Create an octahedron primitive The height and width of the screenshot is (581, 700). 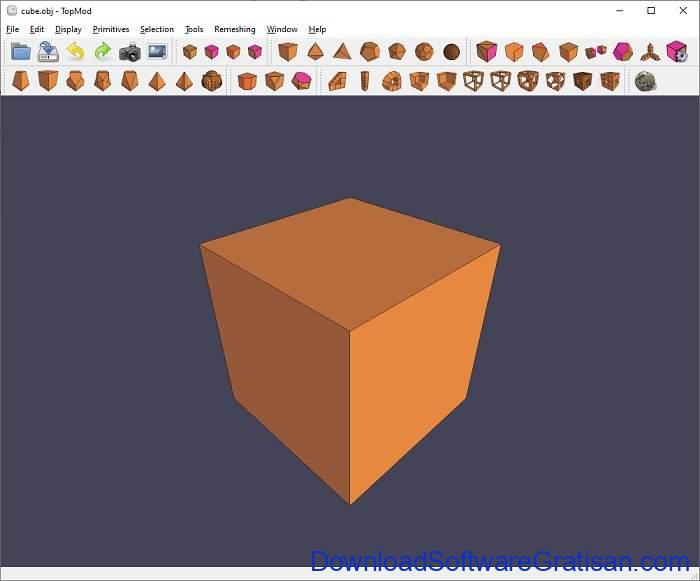click(315, 52)
